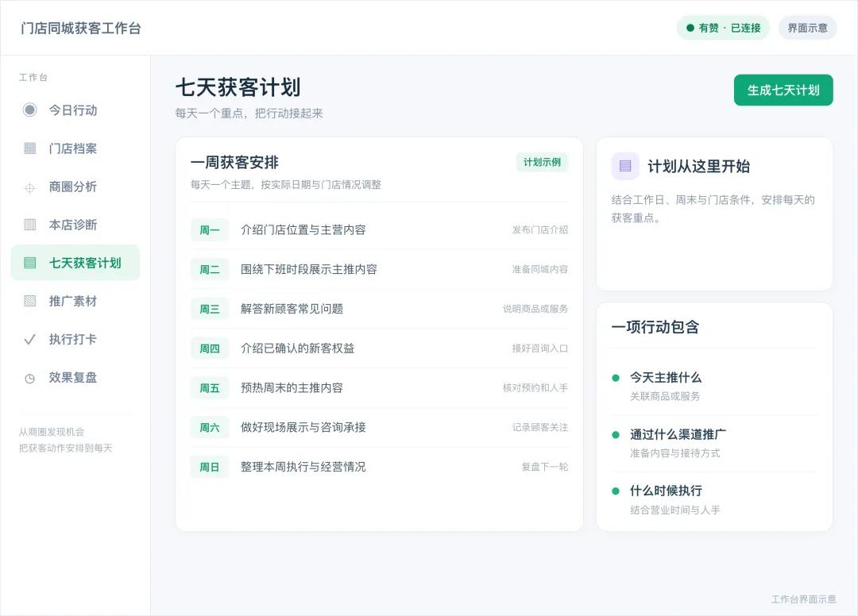Click the 今日行动 sidebar icon

click(x=30, y=110)
